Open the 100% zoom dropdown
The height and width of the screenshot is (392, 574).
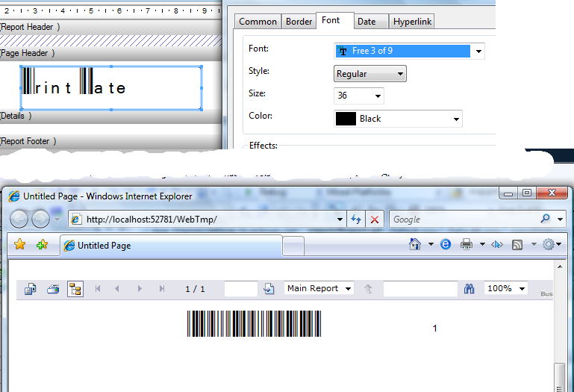(522, 289)
